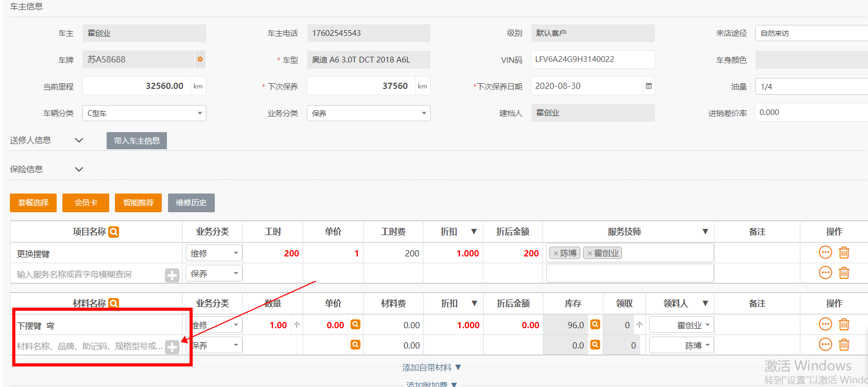Click 折扣 value 1.000 in 更换摆臂 row
This screenshot has width=868, height=387.
tap(468, 253)
